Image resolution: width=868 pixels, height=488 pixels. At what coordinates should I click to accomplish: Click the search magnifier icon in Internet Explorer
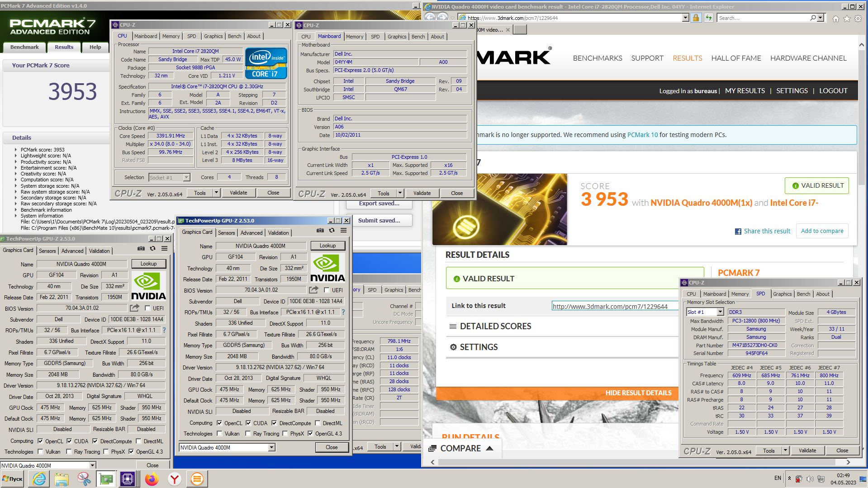(x=813, y=18)
